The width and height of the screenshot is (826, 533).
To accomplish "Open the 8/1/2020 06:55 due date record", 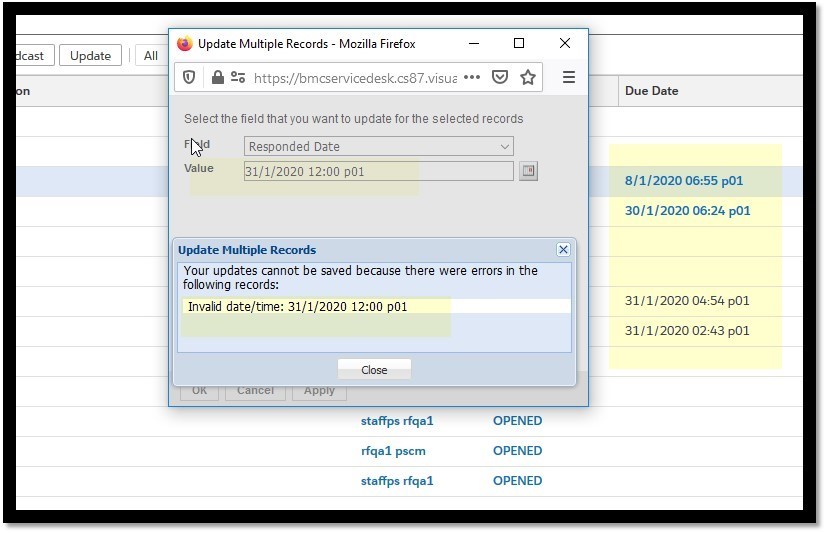I will tap(687, 181).
